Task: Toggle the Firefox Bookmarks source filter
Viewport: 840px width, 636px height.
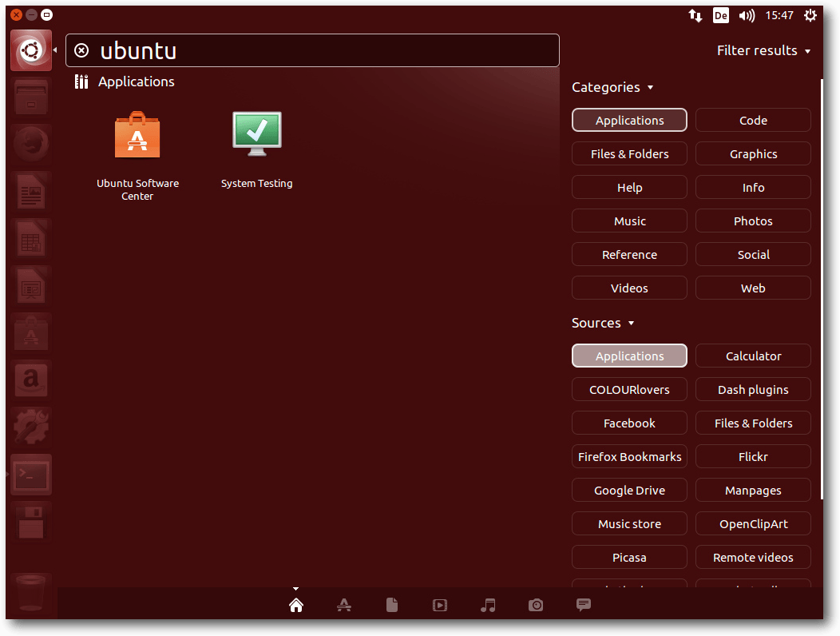Action: pos(629,456)
